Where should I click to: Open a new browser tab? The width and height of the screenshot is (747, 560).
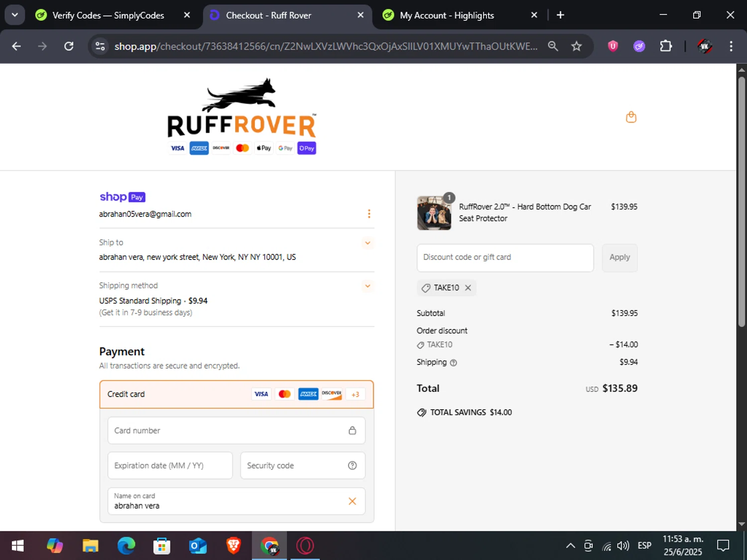pyautogui.click(x=560, y=15)
